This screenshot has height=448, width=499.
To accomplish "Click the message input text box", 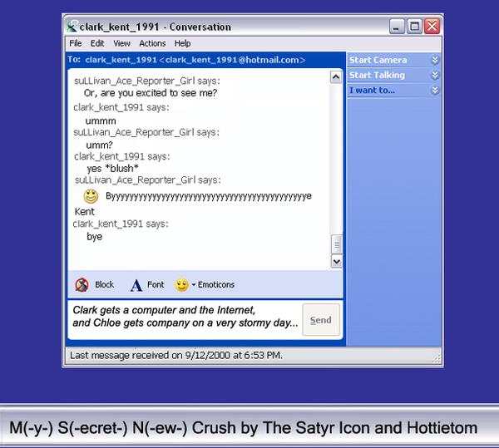I will (183, 318).
